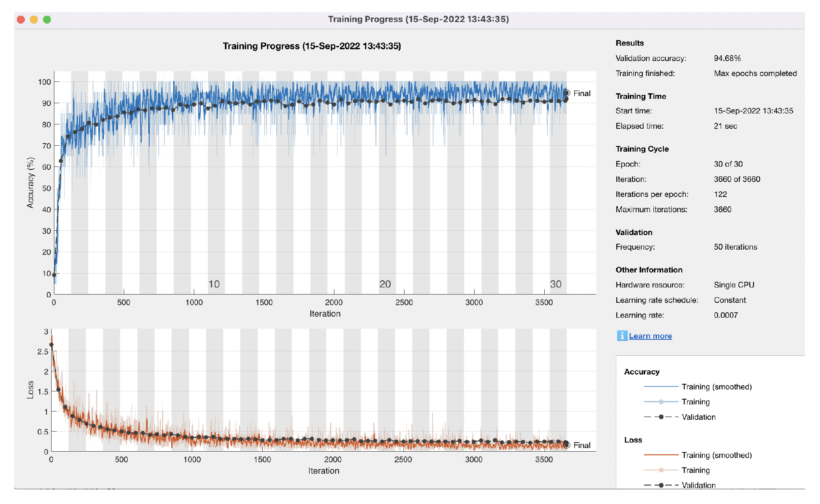820x504 pixels.
Task: Click the epoch 20 label on accuracy plot
Action: [x=385, y=284]
